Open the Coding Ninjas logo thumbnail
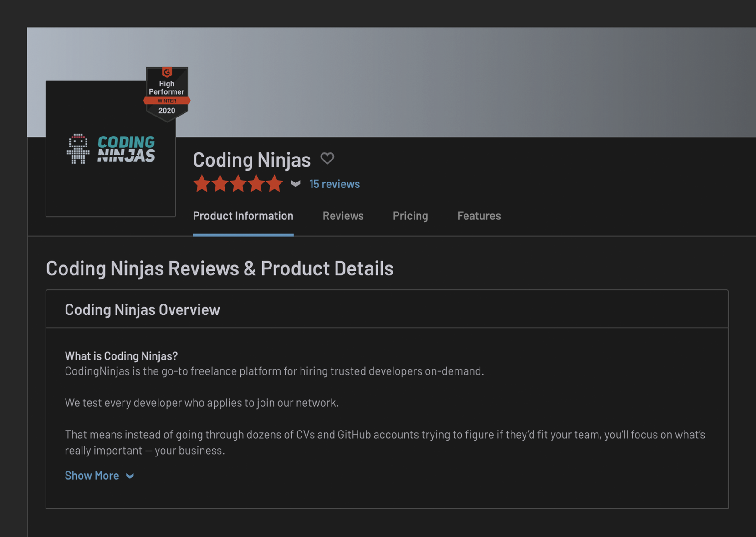This screenshot has width=756, height=537. (111, 148)
